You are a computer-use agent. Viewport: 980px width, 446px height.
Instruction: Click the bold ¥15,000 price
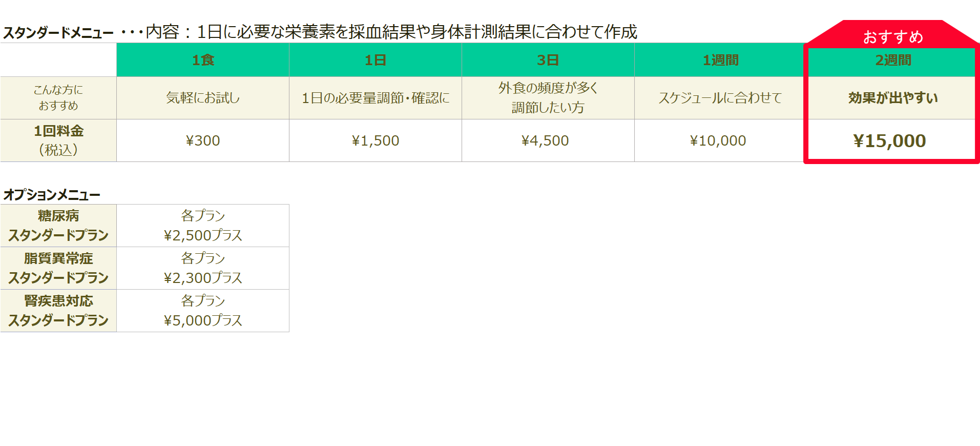[889, 141]
